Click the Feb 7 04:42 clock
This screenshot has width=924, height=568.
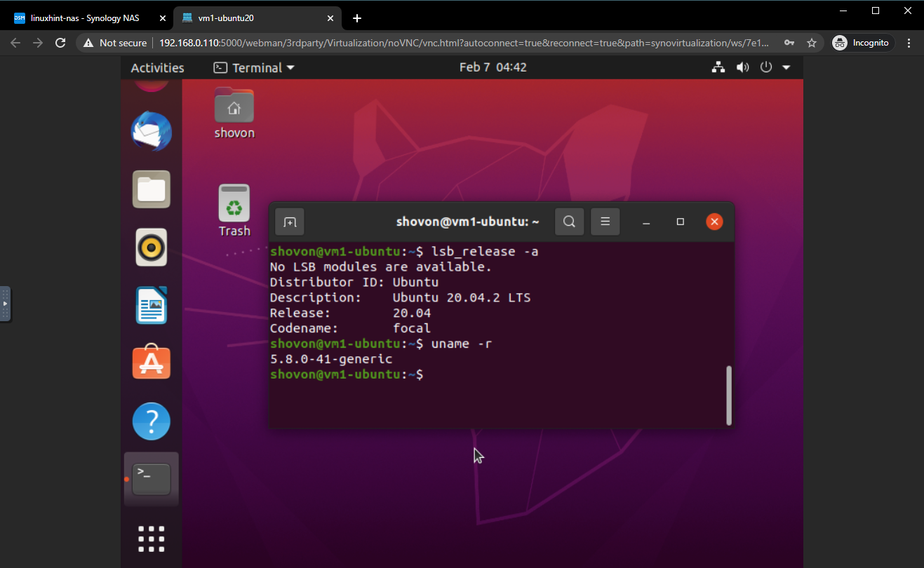click(493, 68)
